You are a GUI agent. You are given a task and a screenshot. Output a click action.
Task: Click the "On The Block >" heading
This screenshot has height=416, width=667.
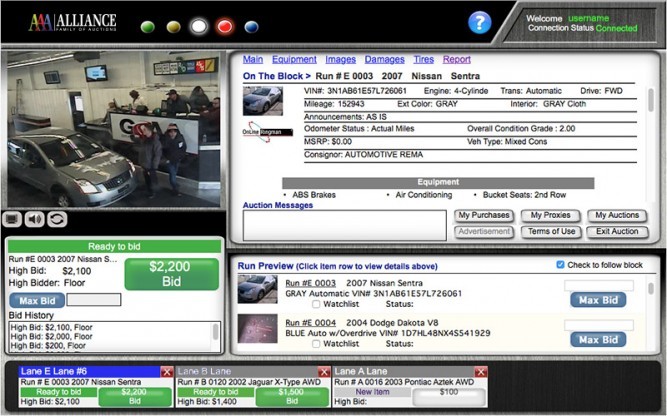coord(276,76)
